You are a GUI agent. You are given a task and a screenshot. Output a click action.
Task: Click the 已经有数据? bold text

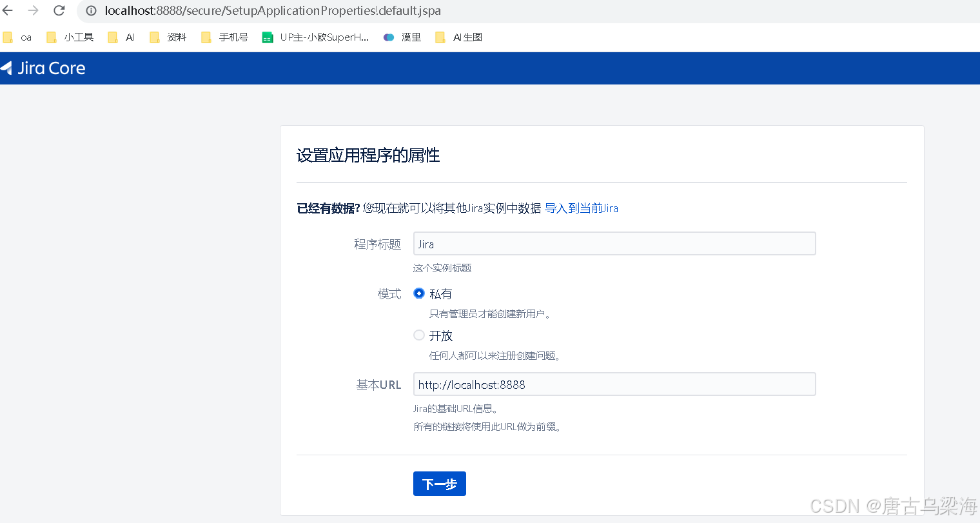328,208
